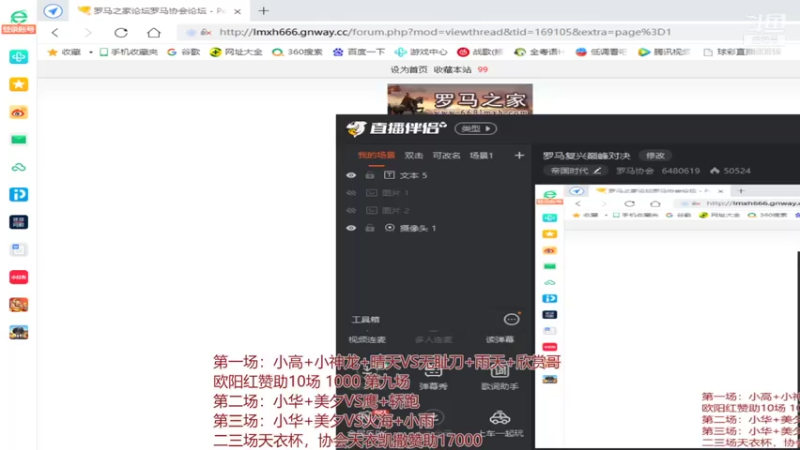Click the browser forward arrow
This screenshot has height=450, width=800.
click(x=88, y=33)
